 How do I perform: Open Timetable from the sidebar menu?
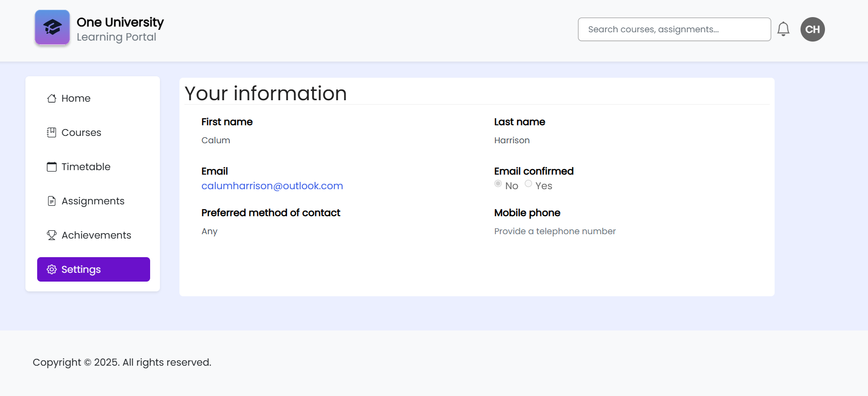86,167
